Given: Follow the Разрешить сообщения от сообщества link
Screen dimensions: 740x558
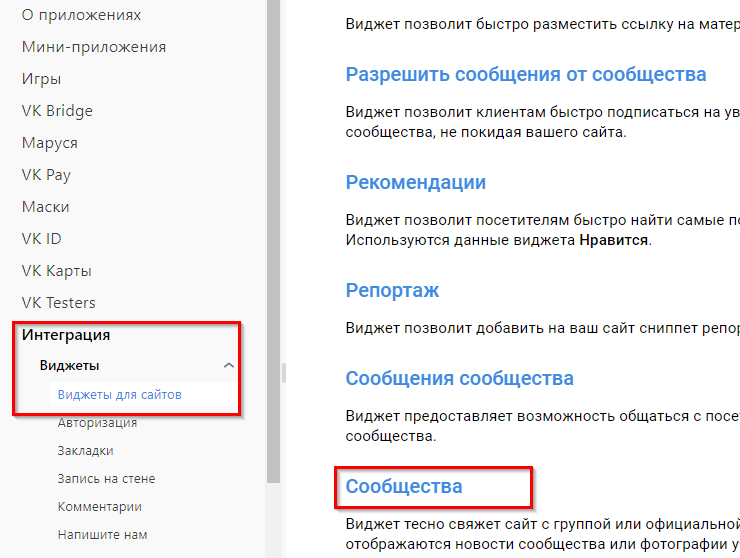Looking at the screenshot, I should [526, 75].
